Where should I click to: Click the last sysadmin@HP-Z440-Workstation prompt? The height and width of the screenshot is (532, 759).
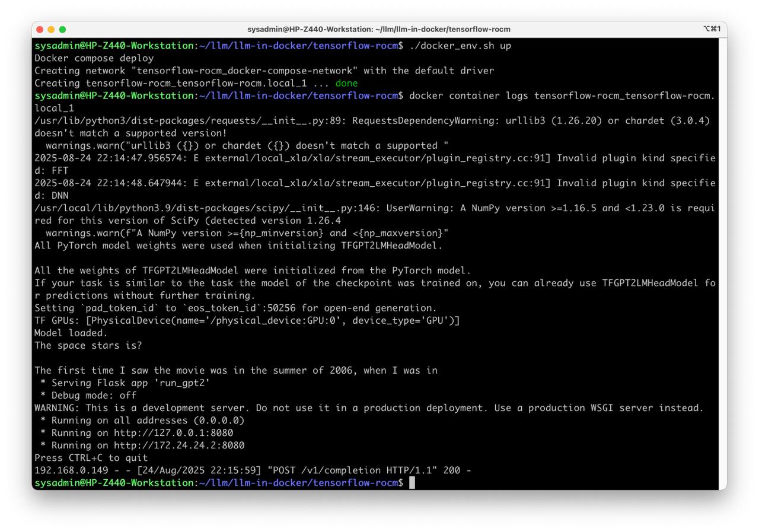[x=219, y=482]
